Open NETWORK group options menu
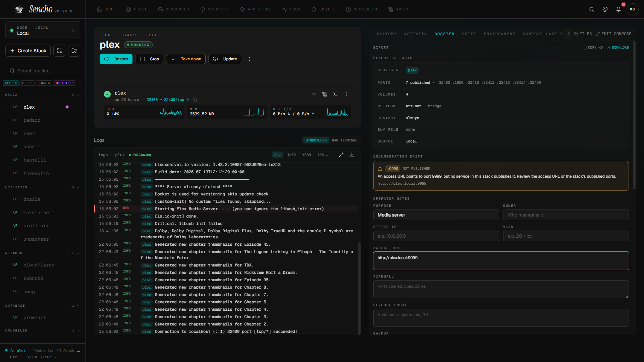Image resolution: width=644 pixels, height=362 pixels. tap(67, 253)
